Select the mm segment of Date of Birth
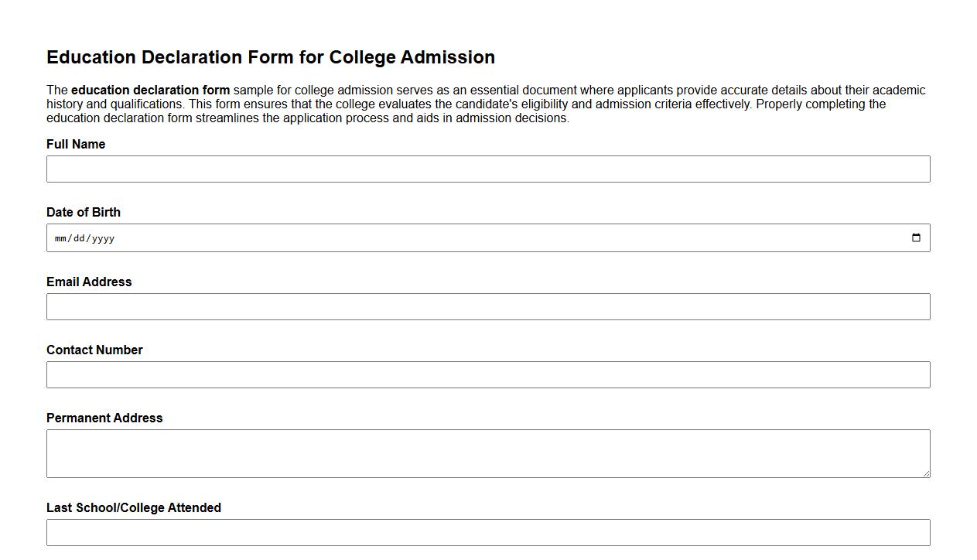977x560 pixels. coord(61,238)
